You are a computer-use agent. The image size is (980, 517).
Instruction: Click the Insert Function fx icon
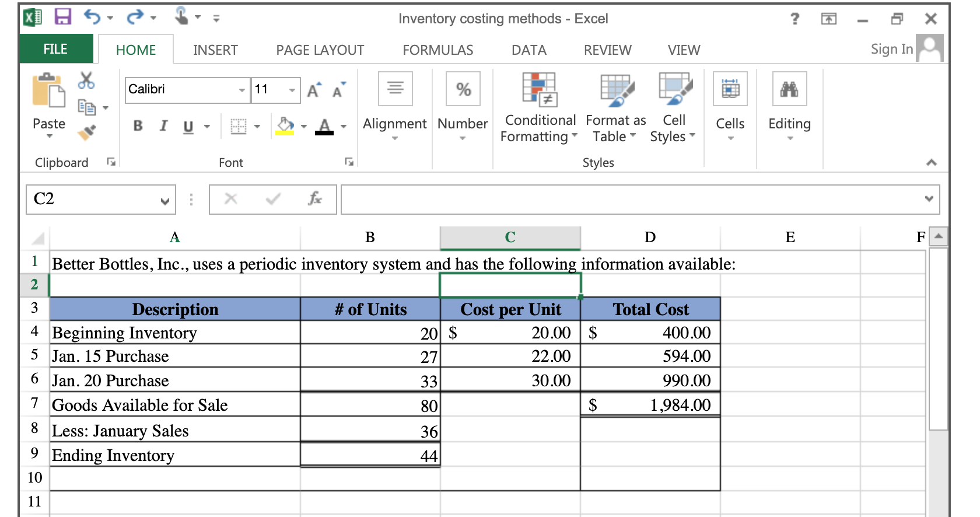(x=315, y=199)
